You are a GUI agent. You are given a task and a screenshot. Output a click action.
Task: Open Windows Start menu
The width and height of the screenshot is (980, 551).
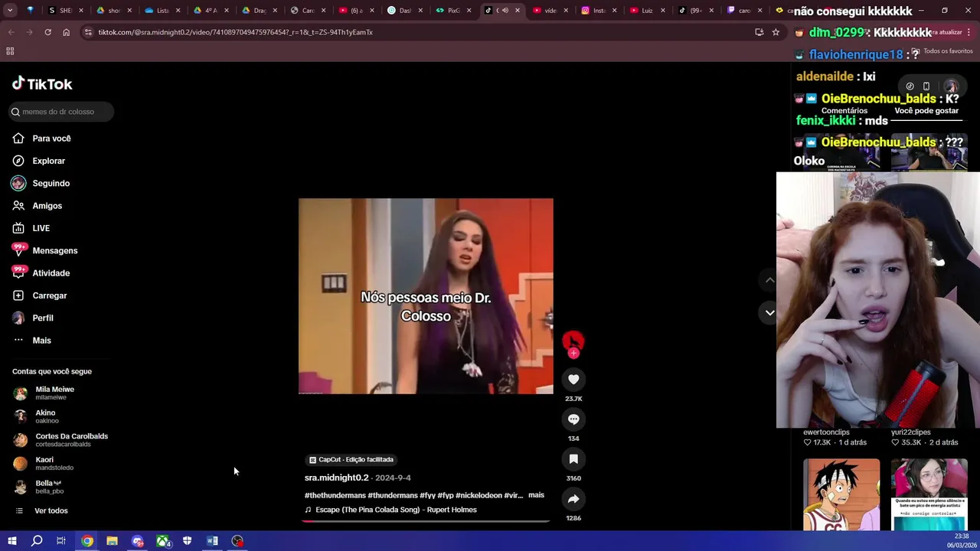(11, 541)
